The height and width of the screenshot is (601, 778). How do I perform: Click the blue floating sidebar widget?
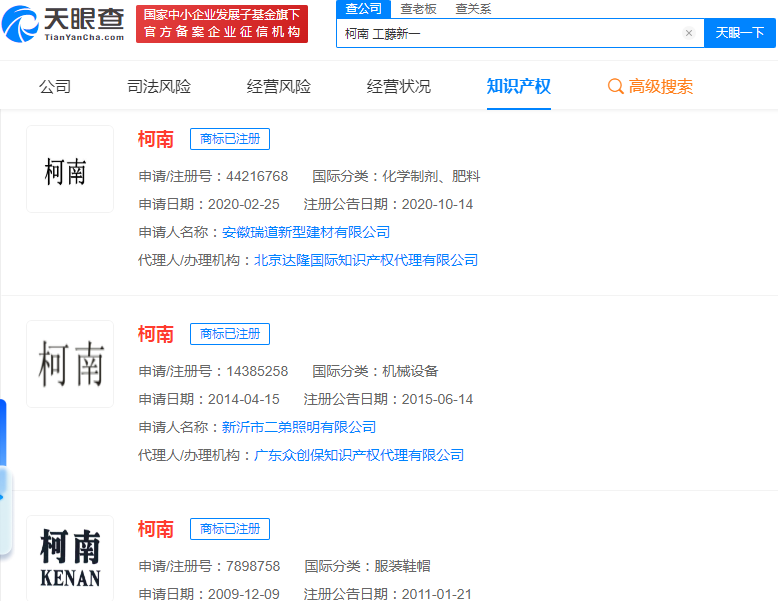click(5, 476)
